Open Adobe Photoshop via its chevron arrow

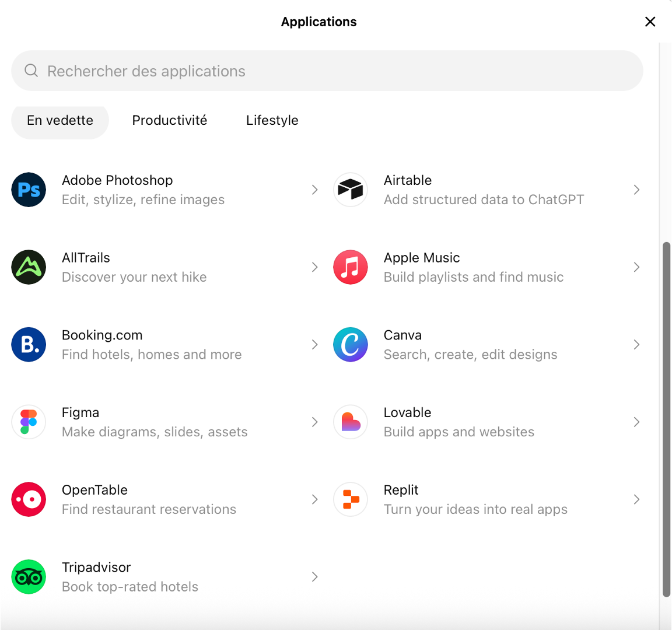point(314,190)
